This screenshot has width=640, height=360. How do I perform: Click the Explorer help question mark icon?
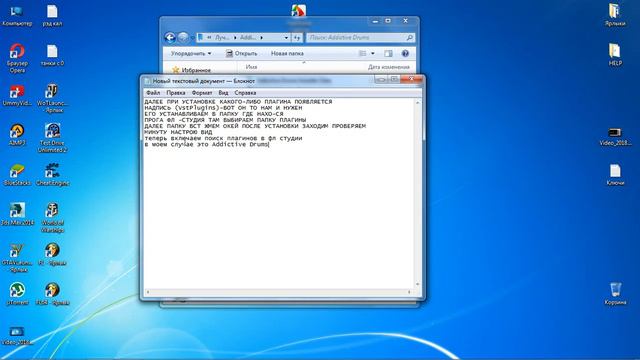405,53
